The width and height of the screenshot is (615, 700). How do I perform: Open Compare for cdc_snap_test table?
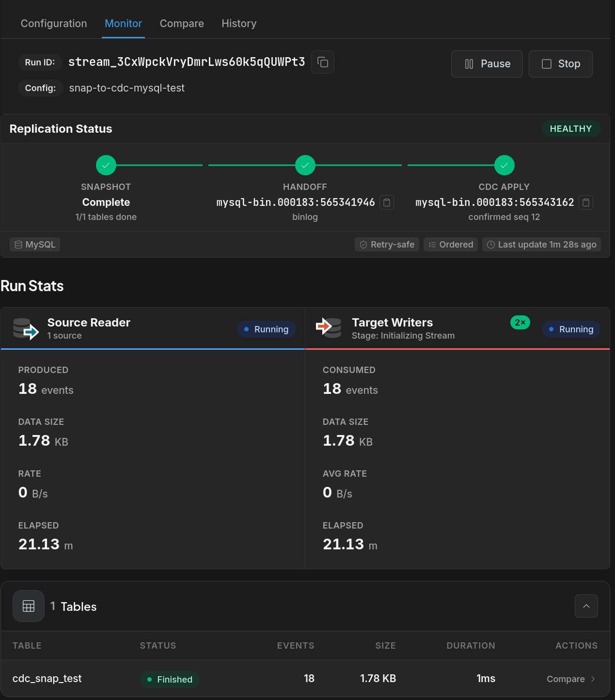coord(571,679)
